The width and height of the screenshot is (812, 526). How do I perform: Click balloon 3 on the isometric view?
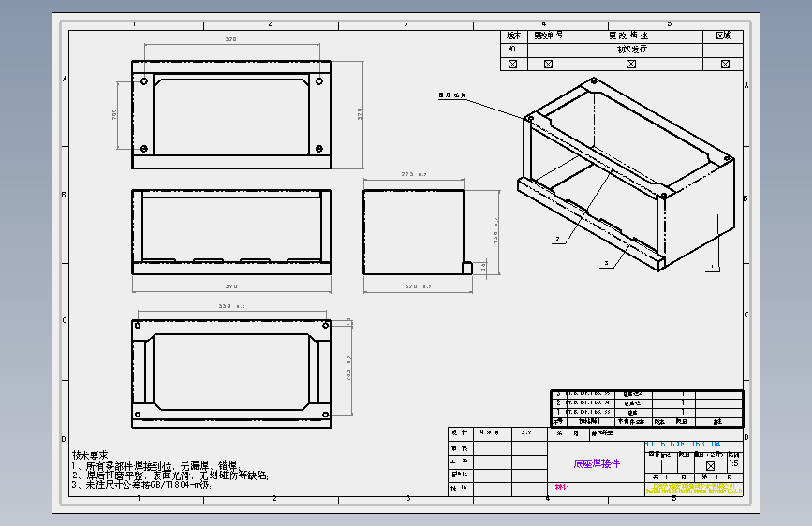(606, 264)
